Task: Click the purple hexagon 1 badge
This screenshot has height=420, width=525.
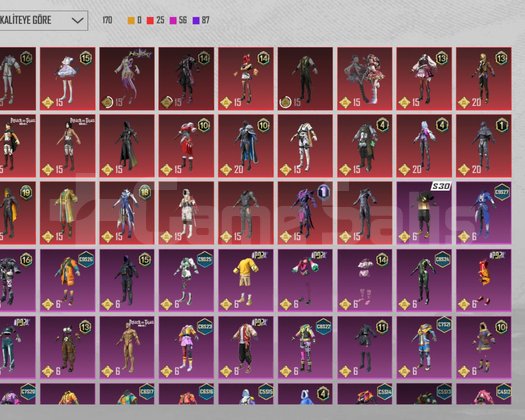Action: coord(323,192)
